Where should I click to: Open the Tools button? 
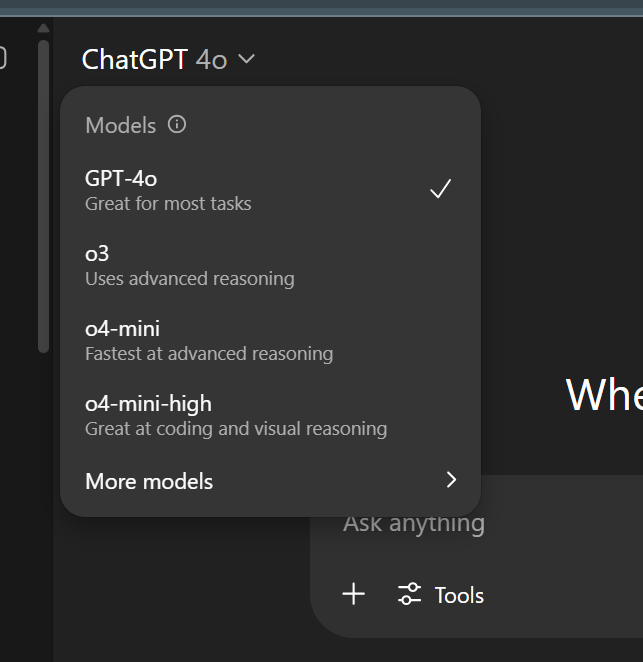point(441,594)
